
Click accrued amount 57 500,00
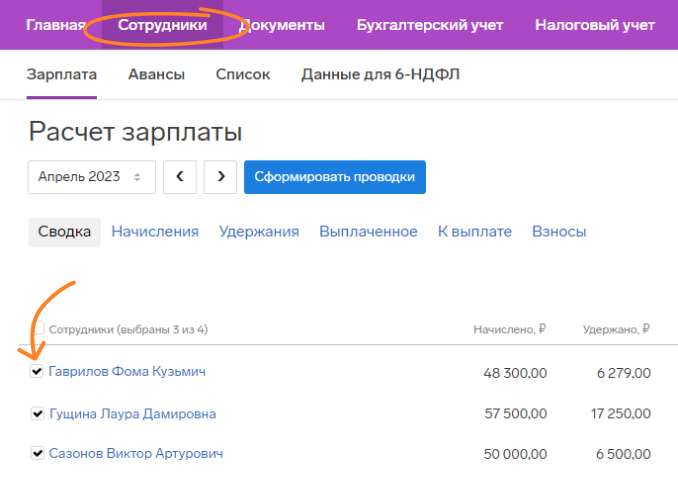tap(515, 413)
